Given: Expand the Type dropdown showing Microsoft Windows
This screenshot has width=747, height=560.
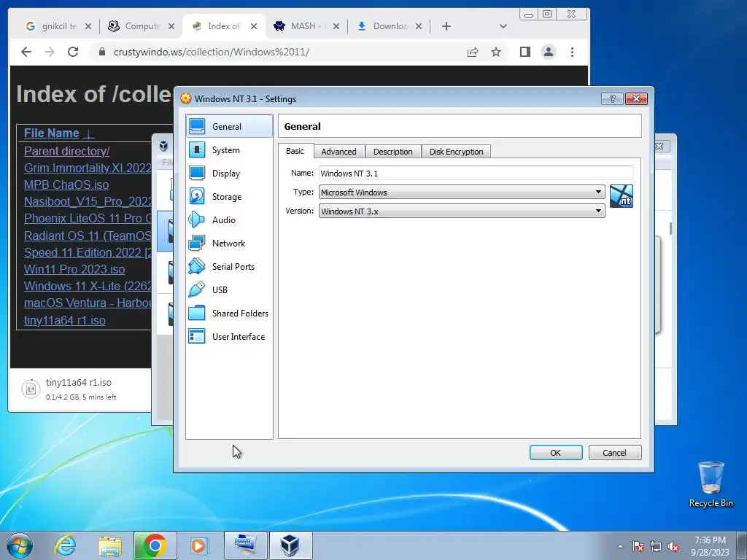Looking at the screenshot, I should 462,192.
